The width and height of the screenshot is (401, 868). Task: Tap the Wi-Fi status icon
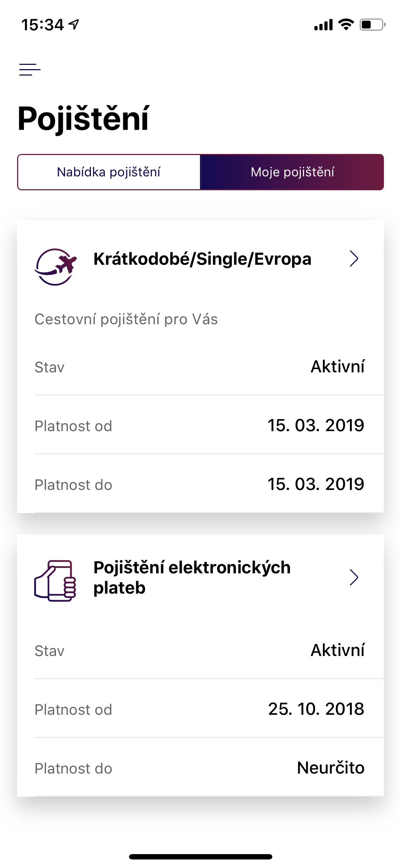346,25
